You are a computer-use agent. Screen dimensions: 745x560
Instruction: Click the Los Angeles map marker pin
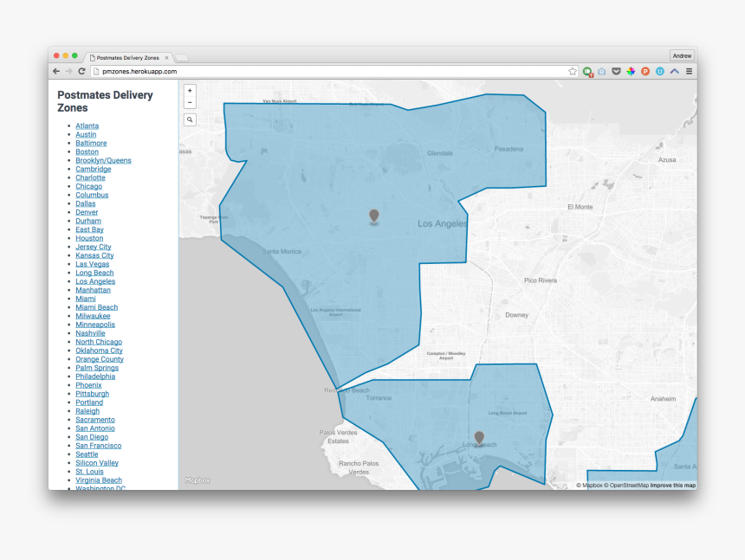pos(374,216)
